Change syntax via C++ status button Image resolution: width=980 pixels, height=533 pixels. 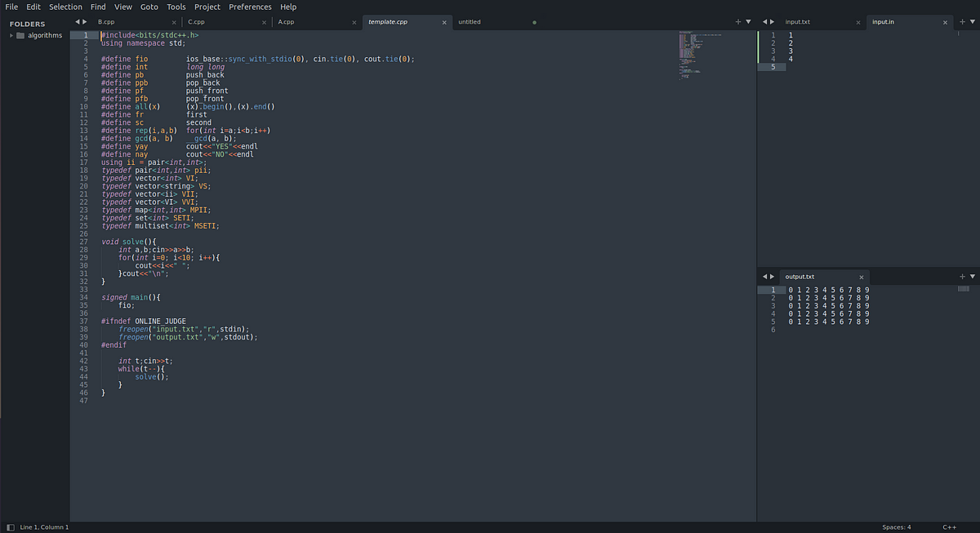coord(950,527)
